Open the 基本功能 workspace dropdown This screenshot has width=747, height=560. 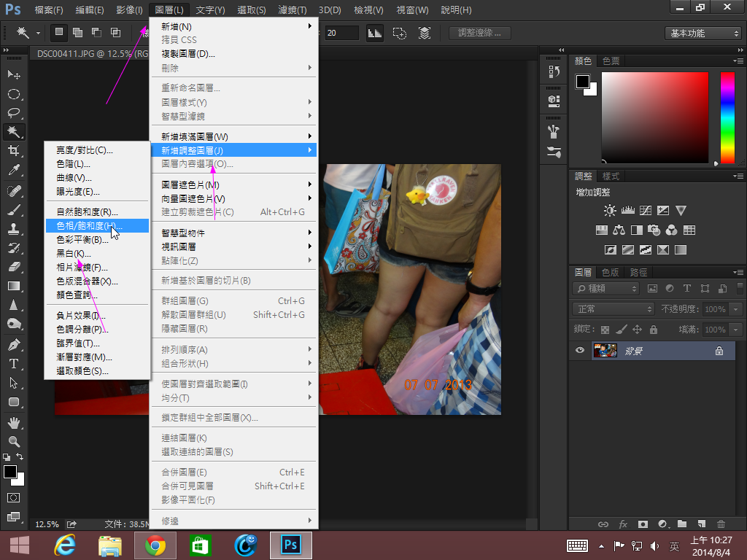[703, 34]
